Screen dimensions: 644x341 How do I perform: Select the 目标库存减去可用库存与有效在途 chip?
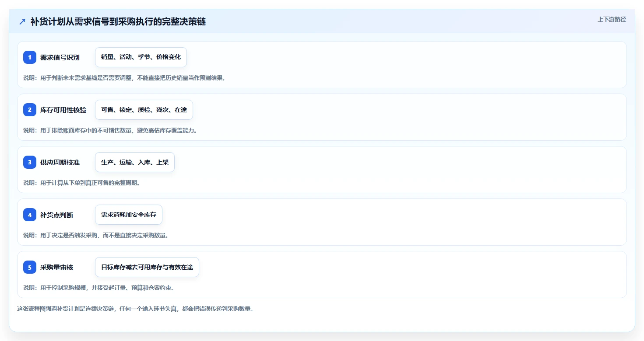147,267
